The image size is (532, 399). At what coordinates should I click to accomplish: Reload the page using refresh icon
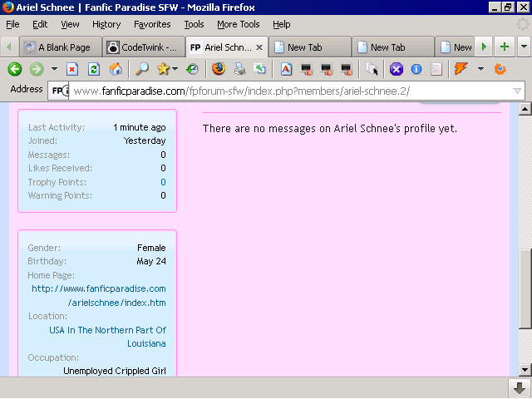(x=94, y=69)
